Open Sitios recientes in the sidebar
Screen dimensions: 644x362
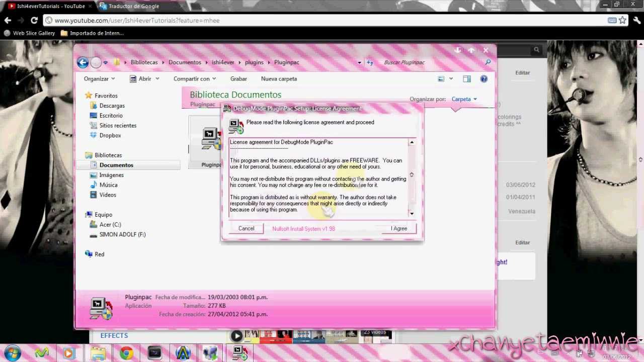pyautogui.click(x=118, y=126)
